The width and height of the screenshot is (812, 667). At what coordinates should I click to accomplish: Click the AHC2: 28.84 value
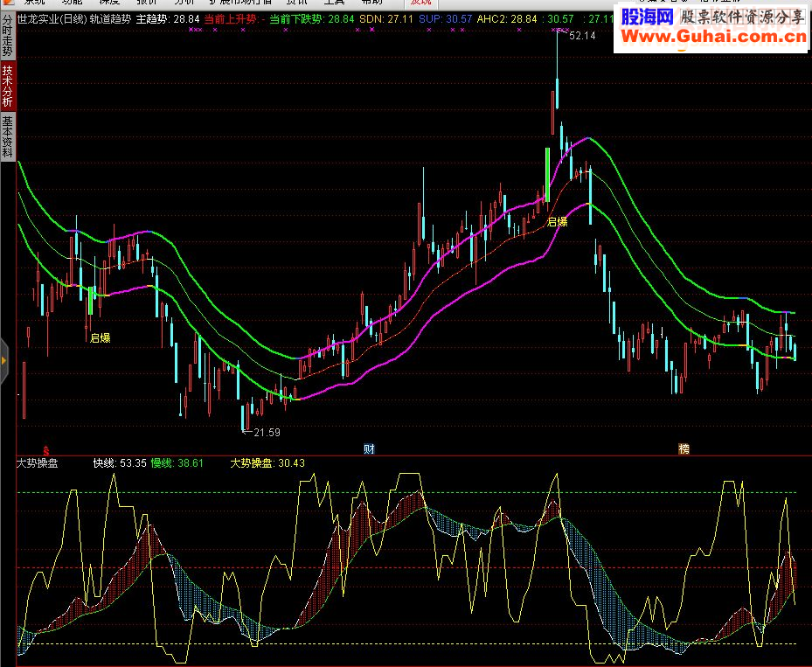pyautogui.click(x=507, y=20)
